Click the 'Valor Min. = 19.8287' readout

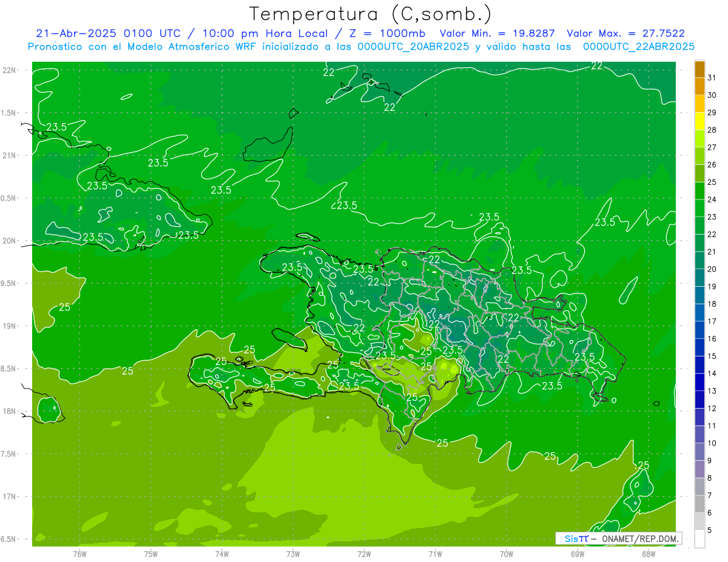pyautogui.click(x=498, y=33)
